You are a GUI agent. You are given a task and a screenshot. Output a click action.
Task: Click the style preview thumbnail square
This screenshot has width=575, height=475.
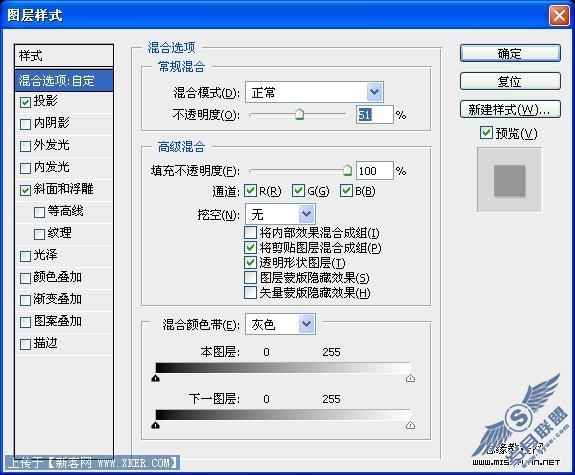pyautogui.click(x=509, y=180)
